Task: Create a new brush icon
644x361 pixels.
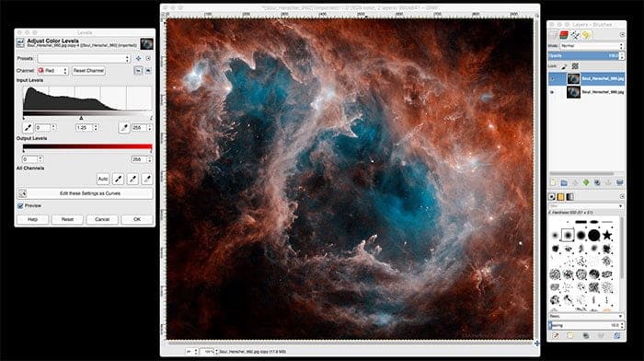Action: 570,336
